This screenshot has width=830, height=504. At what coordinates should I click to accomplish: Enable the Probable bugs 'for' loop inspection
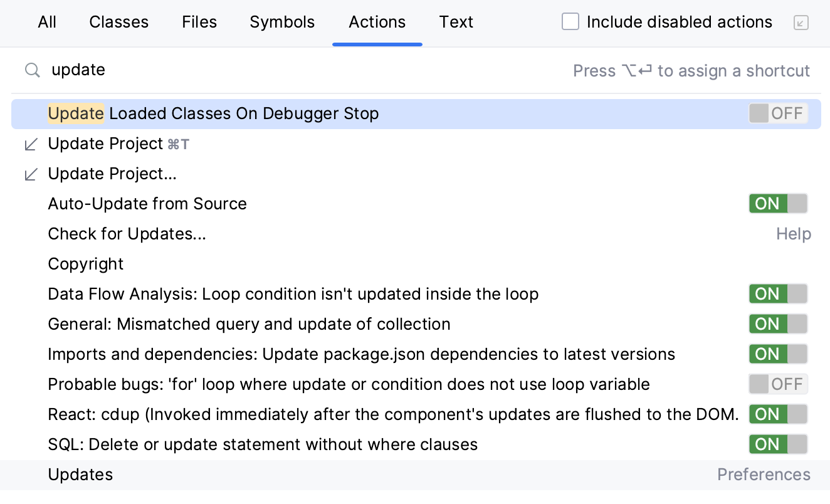[778, 384]
